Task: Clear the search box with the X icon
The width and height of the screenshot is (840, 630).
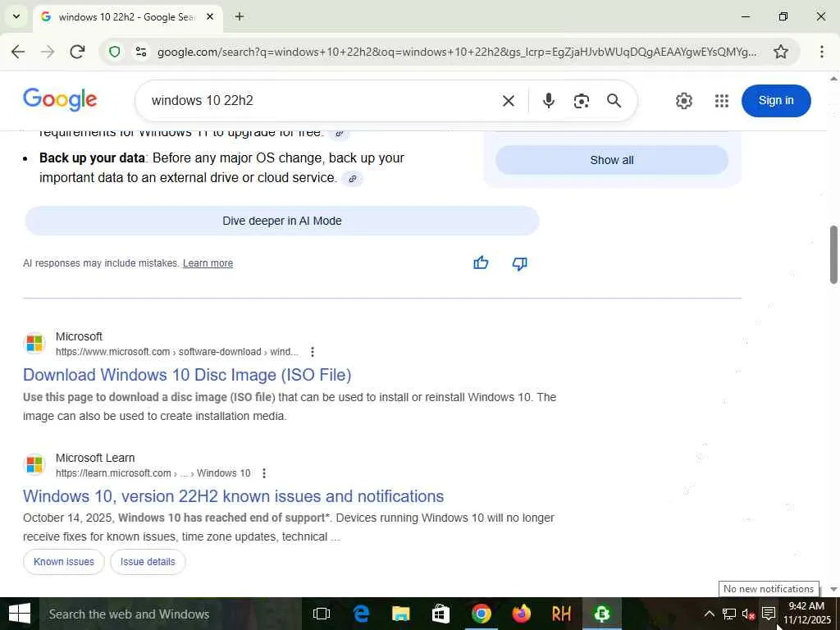Action: (x=509, y=101)
